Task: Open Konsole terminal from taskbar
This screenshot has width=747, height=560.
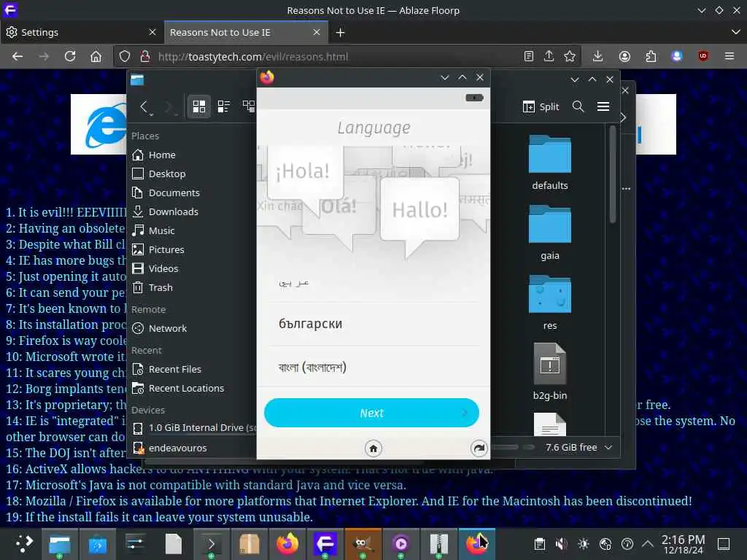Action: (x=211, y=544)
